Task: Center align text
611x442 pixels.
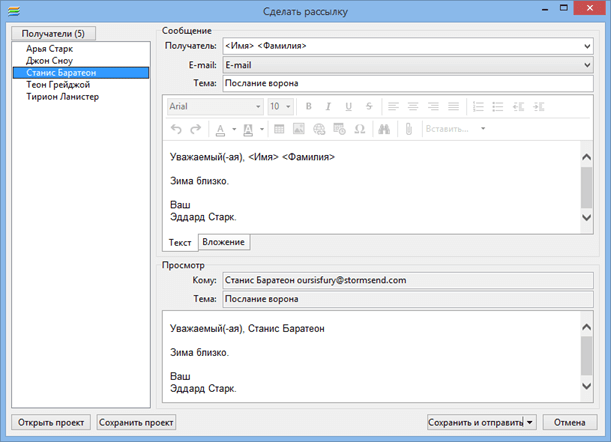Action: (x=413, y=106)
